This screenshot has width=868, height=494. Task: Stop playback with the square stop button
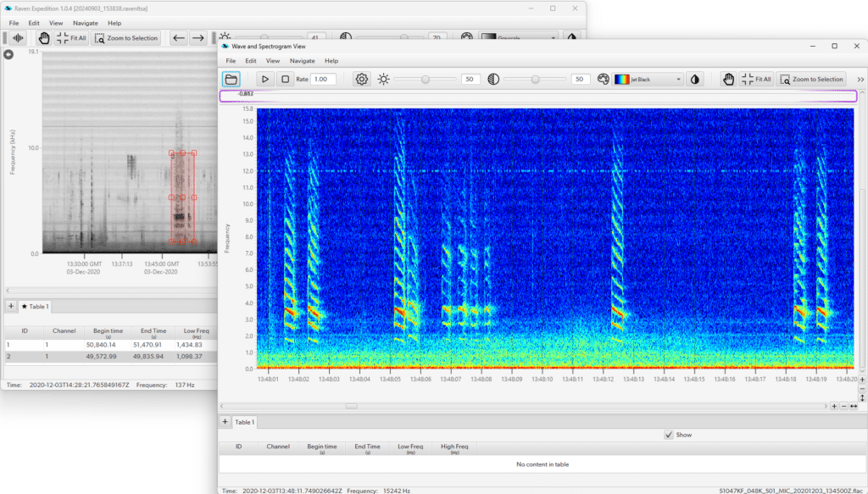(x=286, y=79)
